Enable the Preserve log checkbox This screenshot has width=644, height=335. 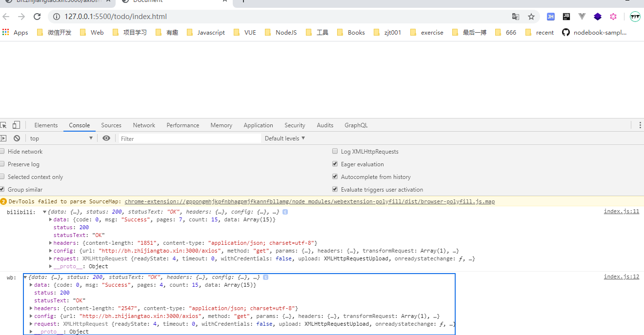click(x=2, y=164)
